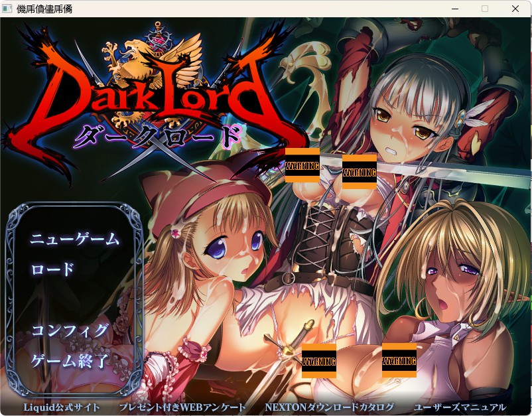Select ゲーム終了 to quit the game

(x=70, y=360)
